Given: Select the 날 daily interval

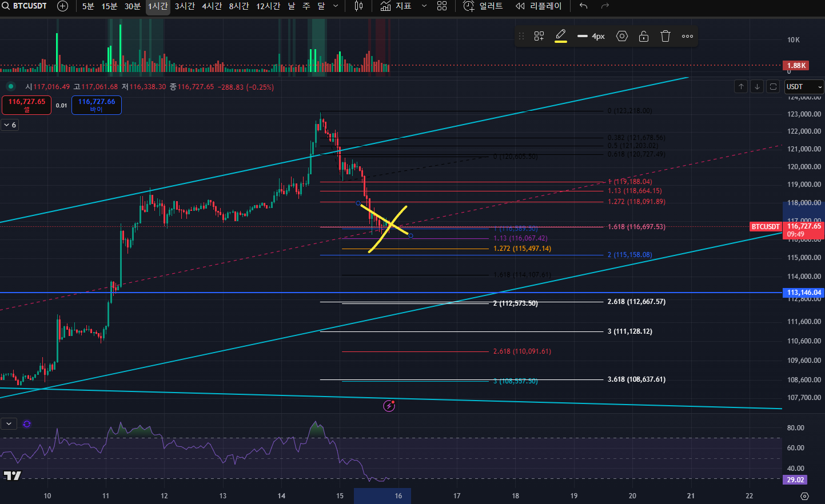Looking at the screenshot, I should pos(292,6).
